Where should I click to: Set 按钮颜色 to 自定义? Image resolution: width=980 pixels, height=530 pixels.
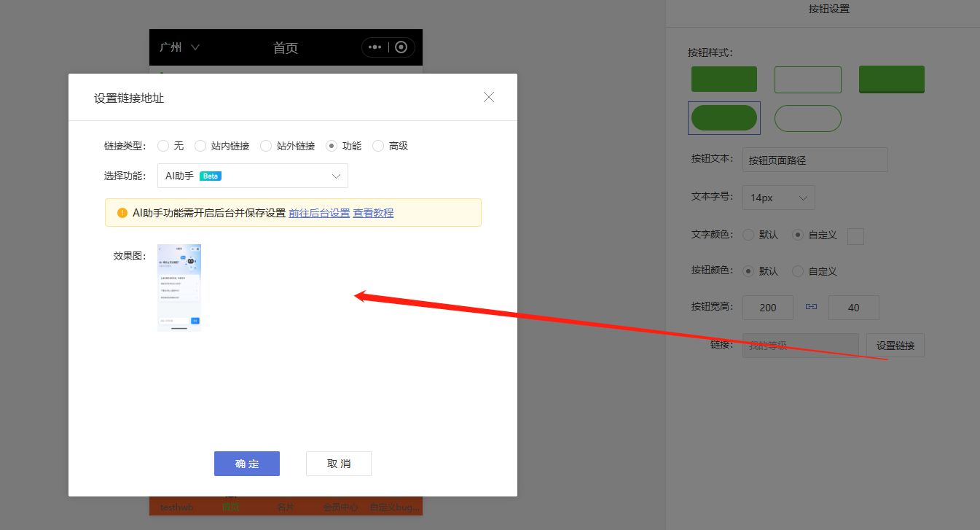798,271
